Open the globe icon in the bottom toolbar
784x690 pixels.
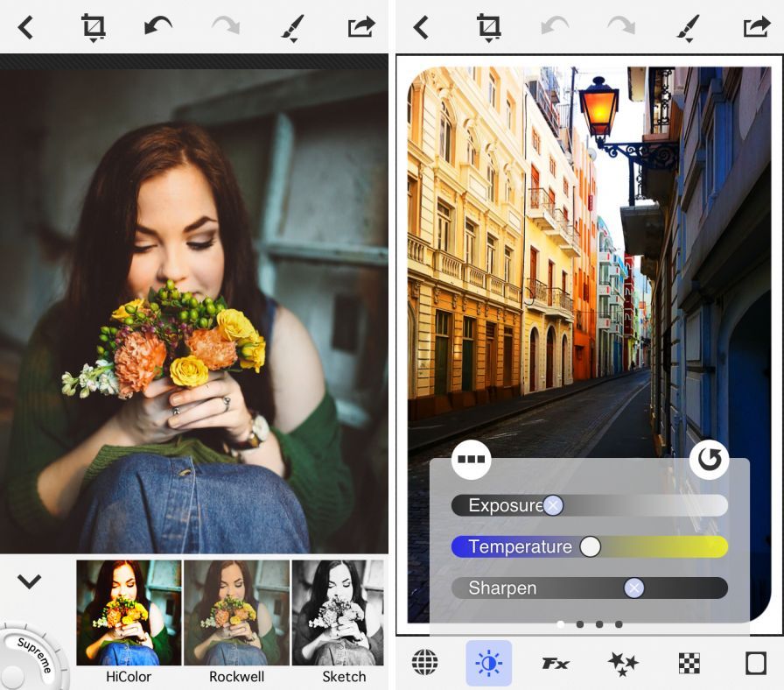click(424, 663)
